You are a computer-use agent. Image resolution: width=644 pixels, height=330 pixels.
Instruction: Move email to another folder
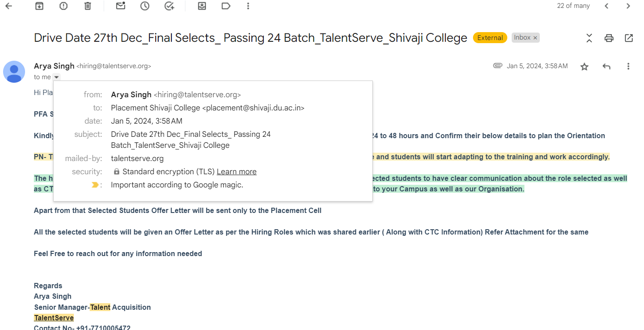click(202, 6)
